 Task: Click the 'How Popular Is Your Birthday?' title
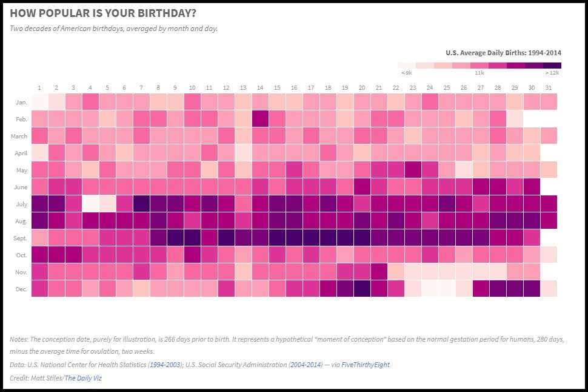click(x=103, y=13)
